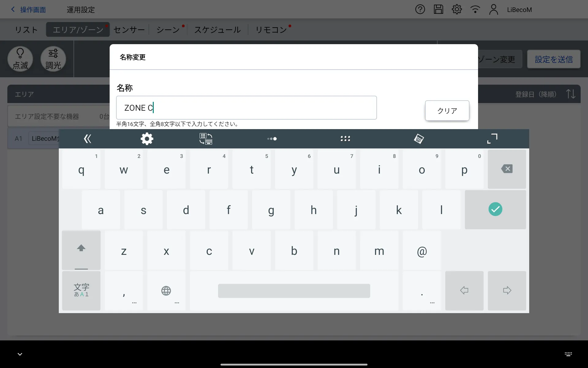Open the keyboard eraser tool icon
The width and height of the screenshot is (588, 368).
419,139
